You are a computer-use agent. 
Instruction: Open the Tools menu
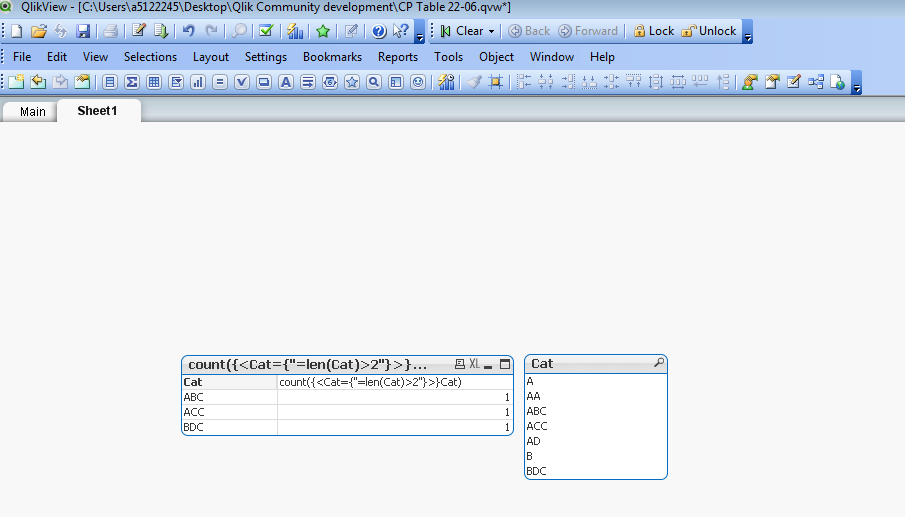point(448,57)
